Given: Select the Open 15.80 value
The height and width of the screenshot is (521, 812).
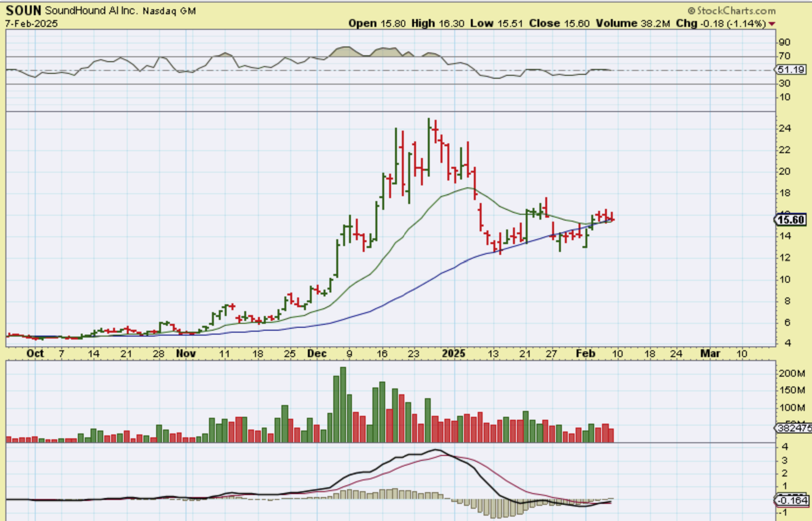Looking at the screenshot, I should click(377, 23).
